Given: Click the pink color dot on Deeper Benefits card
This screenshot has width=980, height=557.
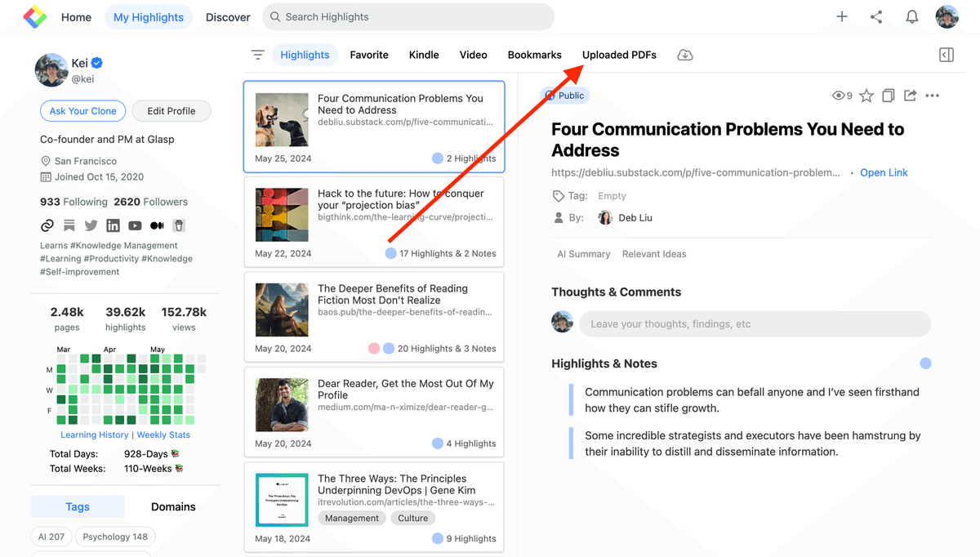Looking at the screenshot, I should [374, 348].
